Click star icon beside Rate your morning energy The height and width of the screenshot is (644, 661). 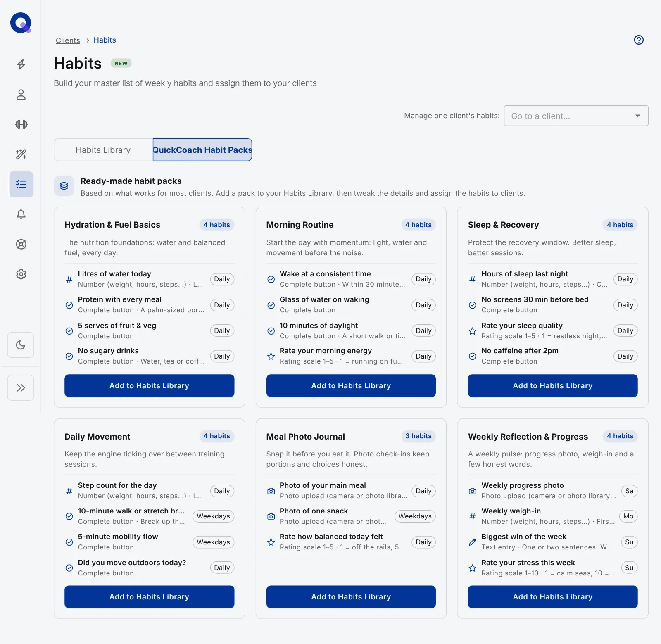click(271, 356)
